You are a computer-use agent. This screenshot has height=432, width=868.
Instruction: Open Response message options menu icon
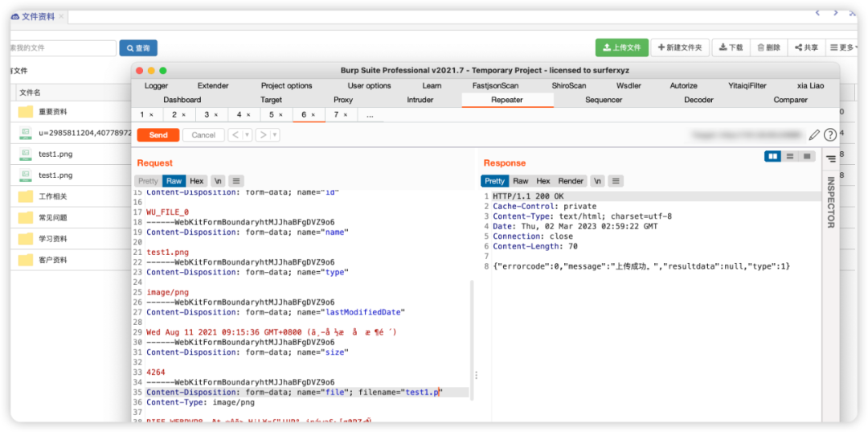coord(616,181)
